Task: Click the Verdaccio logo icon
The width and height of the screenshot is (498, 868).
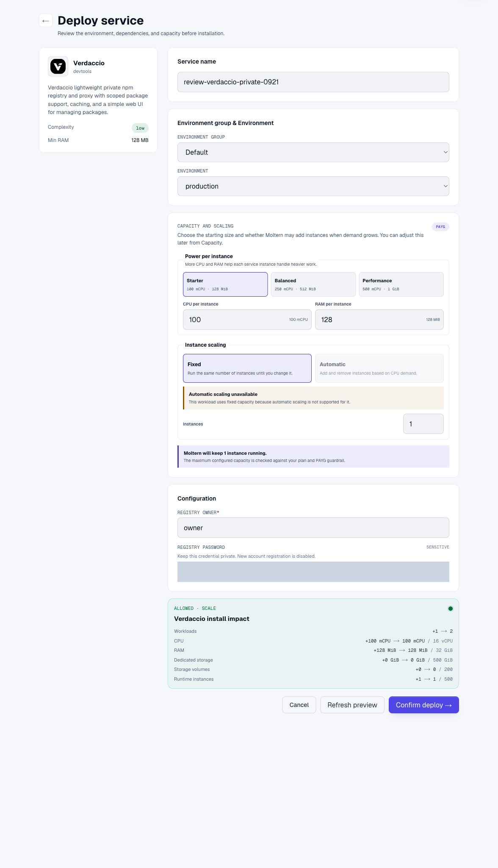Action: [x=58, y=66]
